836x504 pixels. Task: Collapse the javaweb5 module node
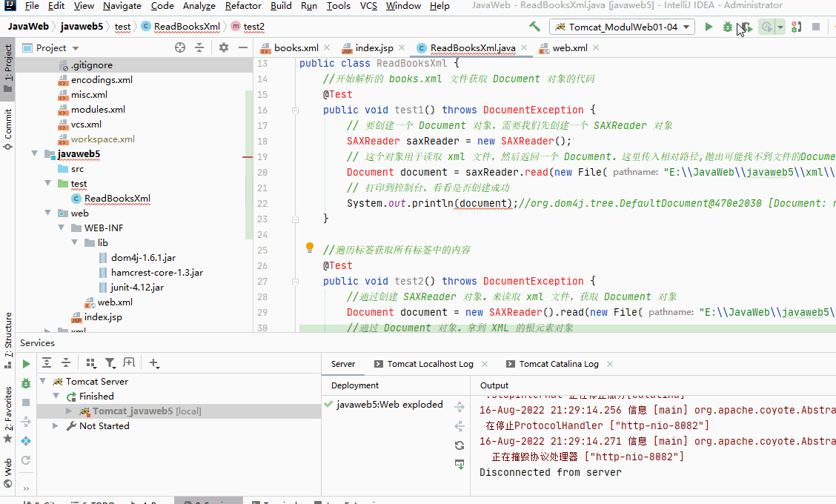coord(35,153)
